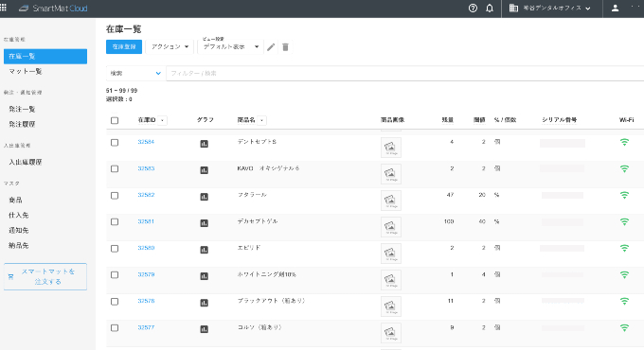Tick the checkbox for stock 32578

tap(115, 302)
